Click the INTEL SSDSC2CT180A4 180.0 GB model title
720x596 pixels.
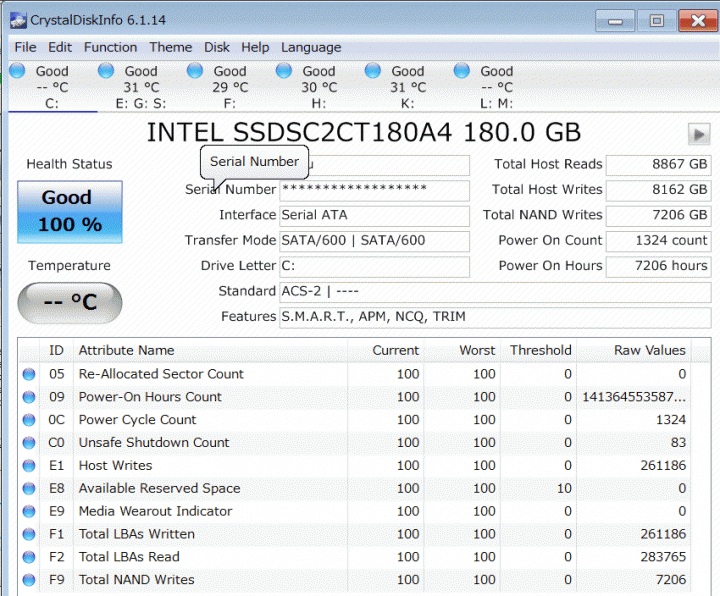tap(364, 133)
